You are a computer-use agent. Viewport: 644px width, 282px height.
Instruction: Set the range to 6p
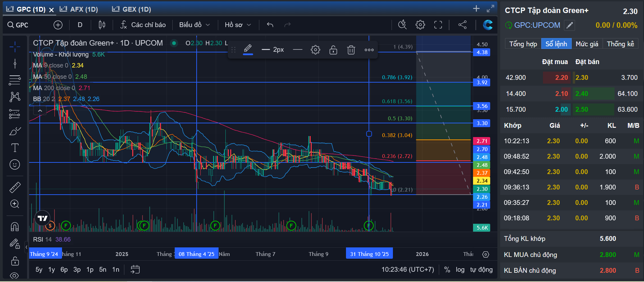(64, 270)
